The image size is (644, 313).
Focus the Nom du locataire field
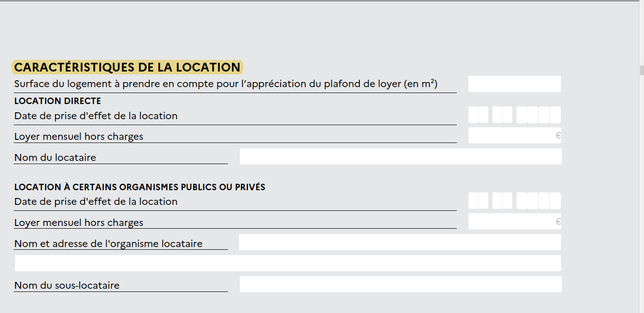(400, 156)
